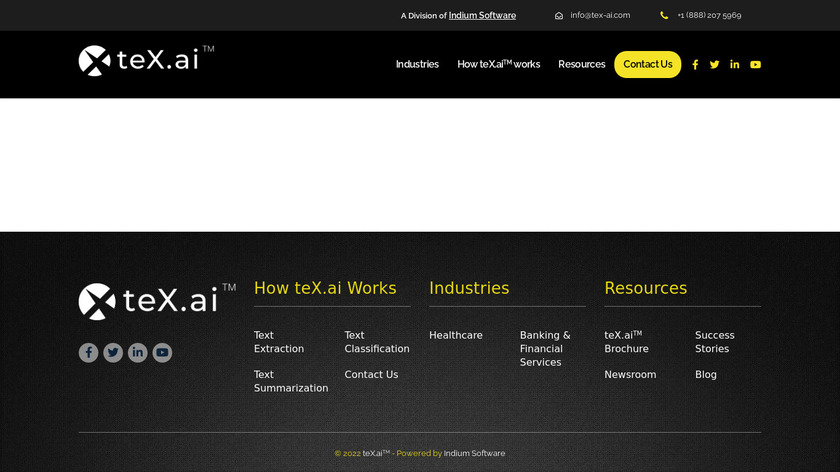Click teX.ai link in the copyright line
This screenshot has height=472, width=840.
pos(376,453)
